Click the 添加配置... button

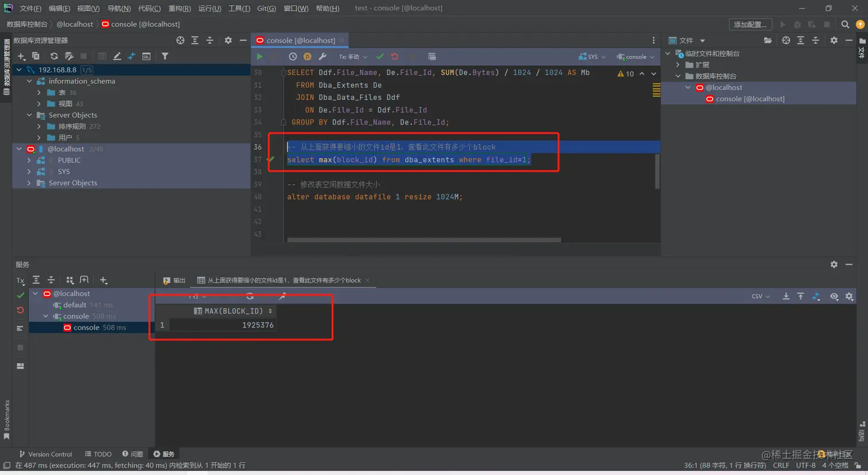click(x=750, y=25)
